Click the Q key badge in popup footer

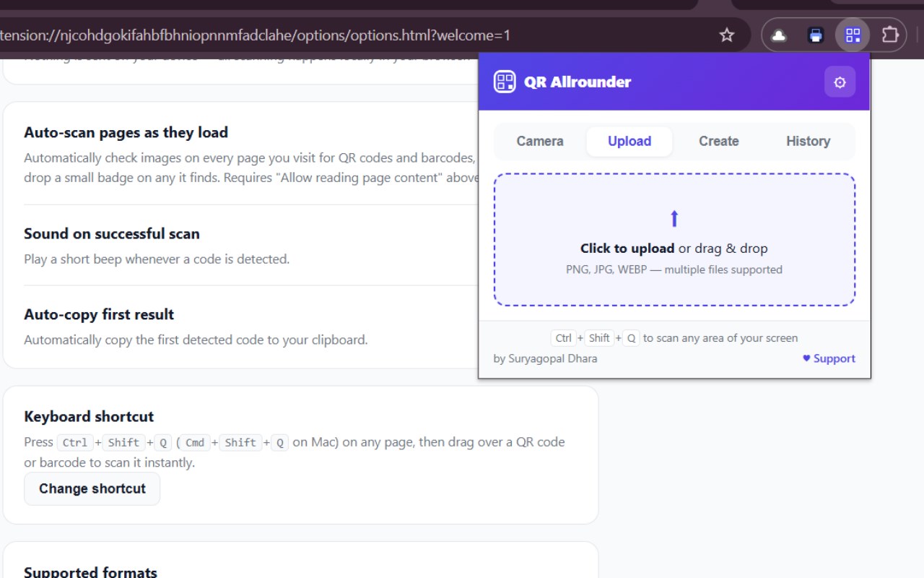tap(631, 338)
